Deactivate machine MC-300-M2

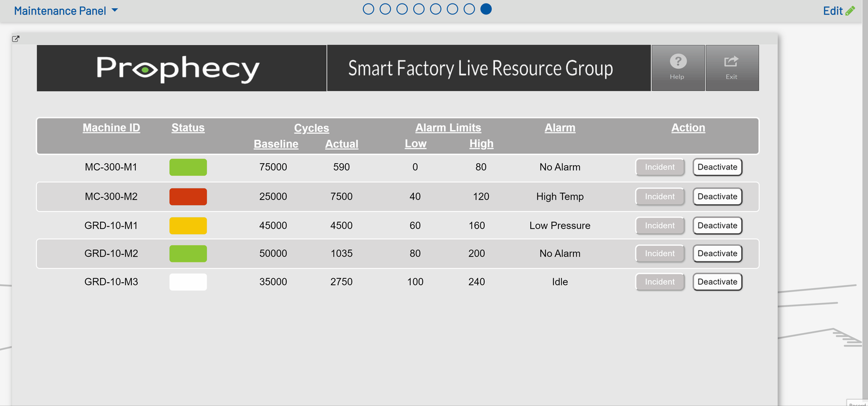(718, 197)
